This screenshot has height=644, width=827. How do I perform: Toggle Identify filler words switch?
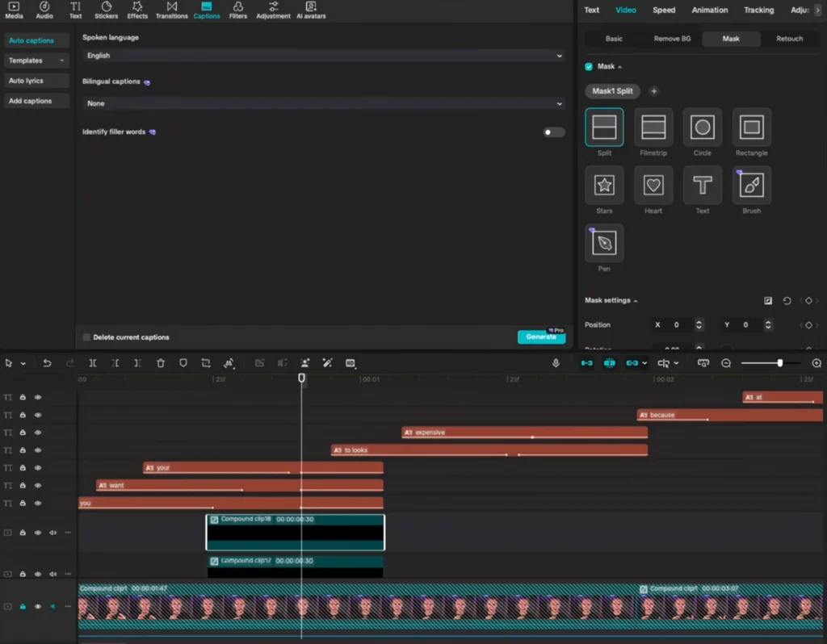click(553, 132)
